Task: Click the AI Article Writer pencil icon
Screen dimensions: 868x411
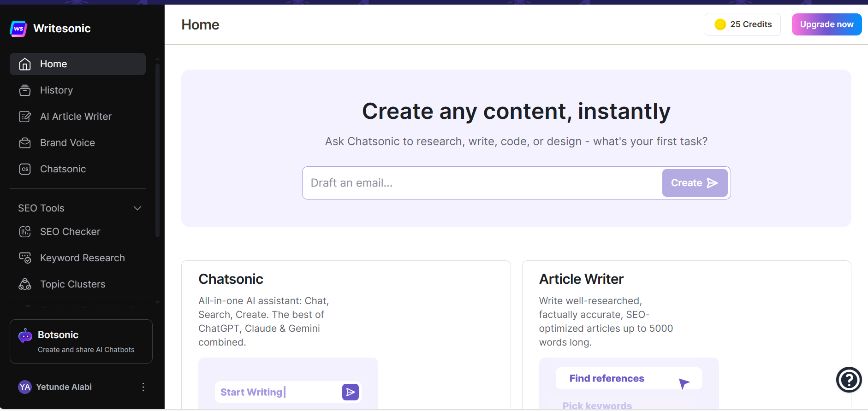Action: [25, 117]
